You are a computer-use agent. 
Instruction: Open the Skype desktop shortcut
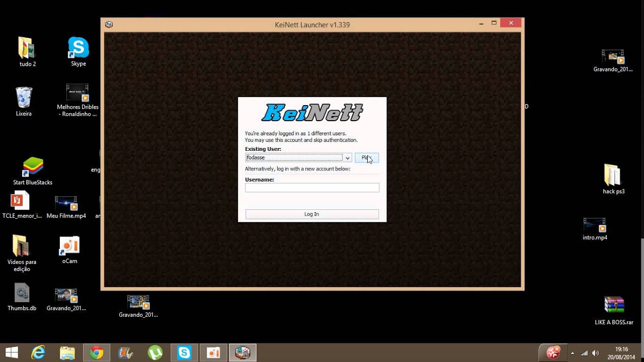[78, 48]
